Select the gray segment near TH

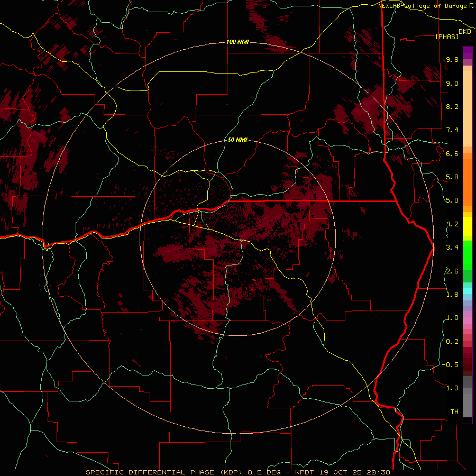467,407
